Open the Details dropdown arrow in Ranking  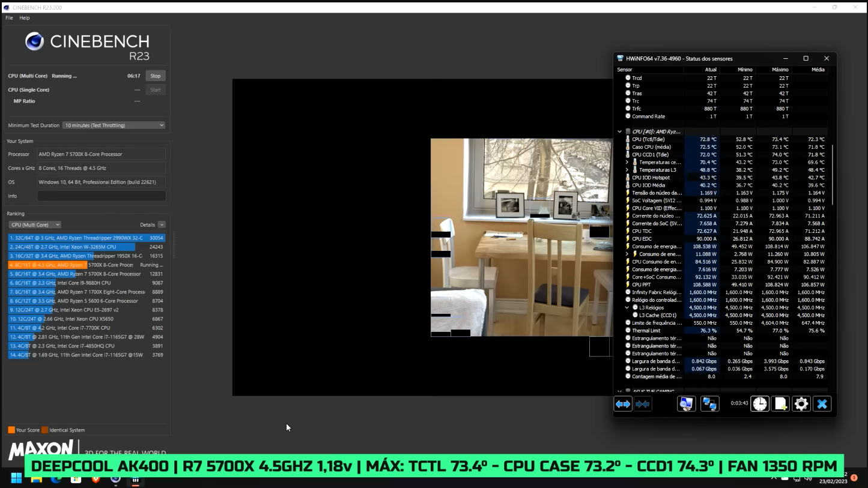(x=162, y=224)
